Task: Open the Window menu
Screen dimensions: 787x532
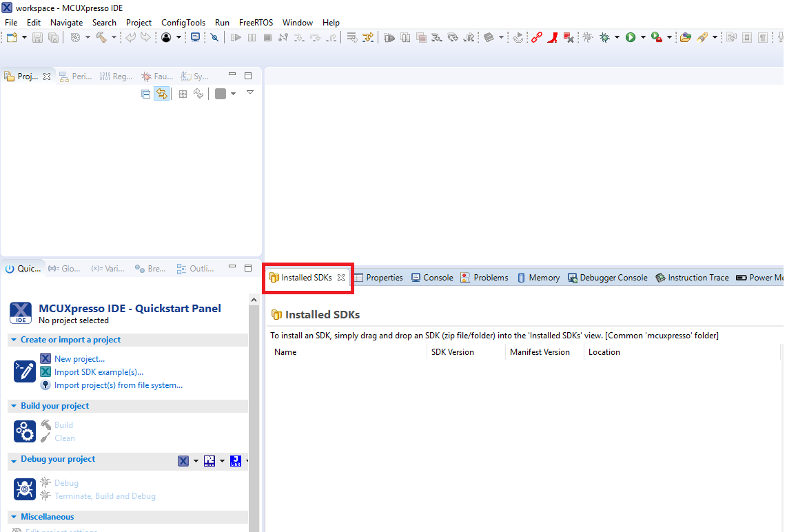Action: 298,23
